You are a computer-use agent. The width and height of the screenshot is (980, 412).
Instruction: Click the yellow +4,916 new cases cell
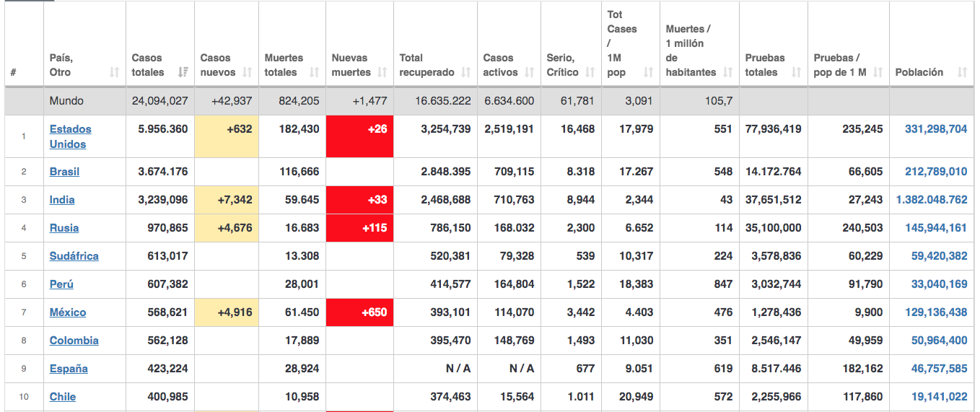227,312
